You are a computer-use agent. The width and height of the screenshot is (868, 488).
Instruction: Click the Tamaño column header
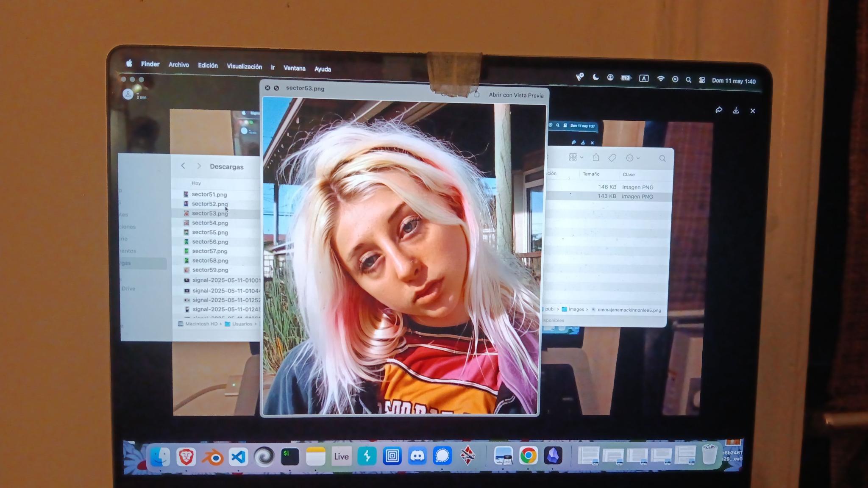591,174
